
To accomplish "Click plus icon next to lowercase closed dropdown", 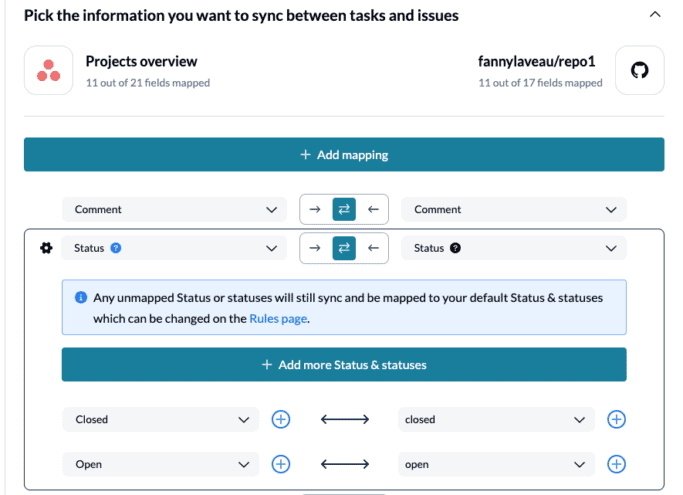I will (616, 419).
